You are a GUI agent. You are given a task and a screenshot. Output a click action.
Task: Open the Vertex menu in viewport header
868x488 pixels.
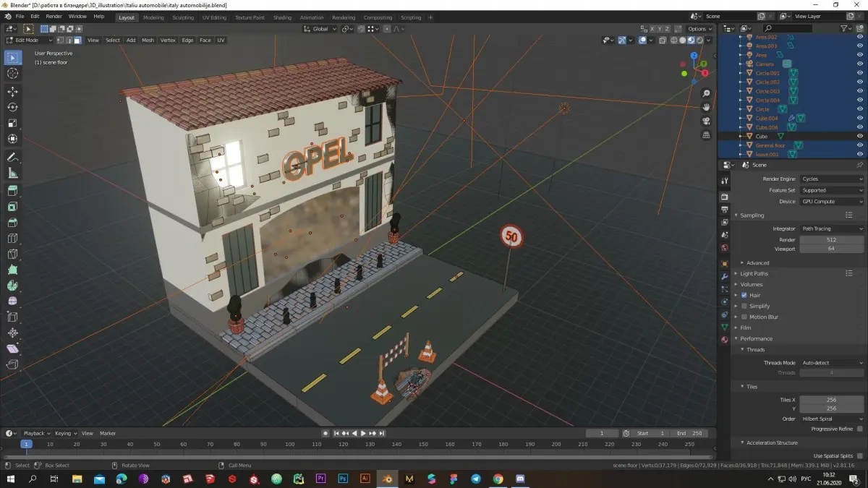(x=168, y=40)
